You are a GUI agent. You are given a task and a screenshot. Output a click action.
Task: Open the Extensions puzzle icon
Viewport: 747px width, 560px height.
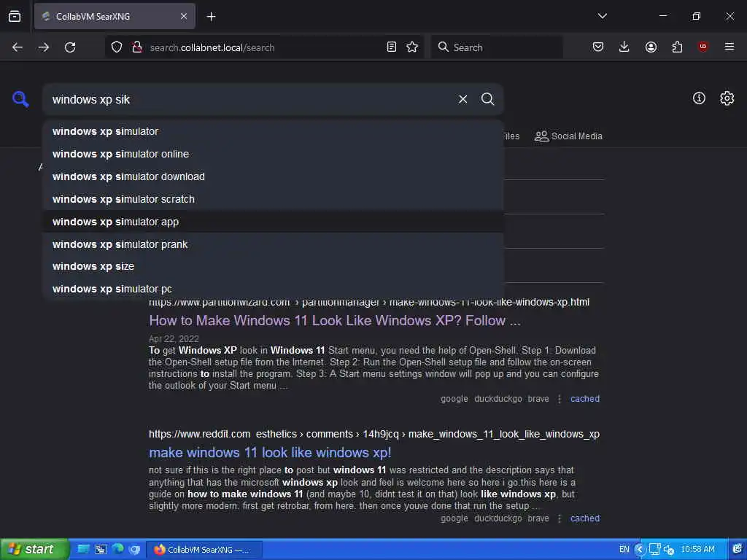pyautogui.click(x=677, y=47)
